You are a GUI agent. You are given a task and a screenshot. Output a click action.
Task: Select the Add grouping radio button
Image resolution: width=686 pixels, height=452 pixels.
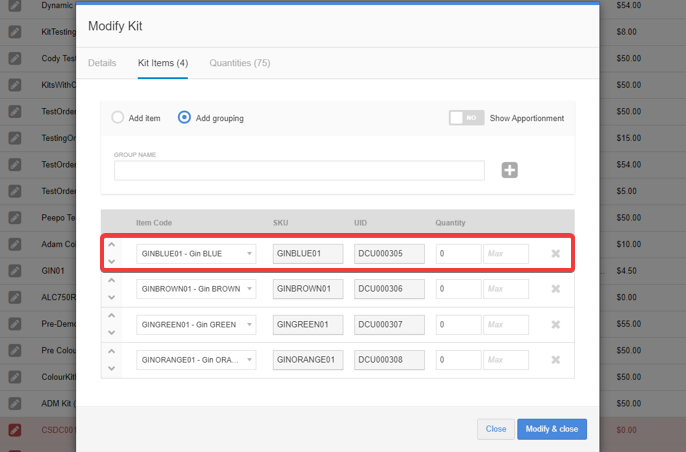click(184, 117)
